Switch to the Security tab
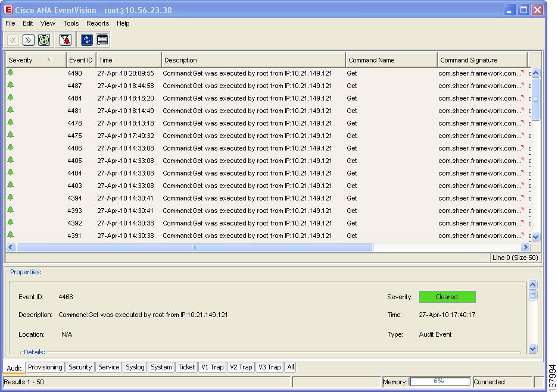 (80, 367)
